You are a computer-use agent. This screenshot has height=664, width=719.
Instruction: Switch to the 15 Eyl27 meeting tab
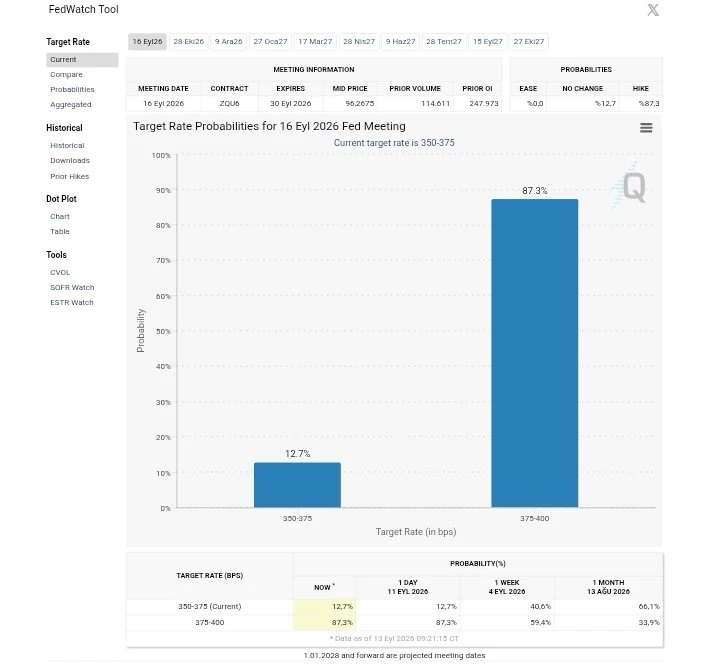[x=487, y=42]
